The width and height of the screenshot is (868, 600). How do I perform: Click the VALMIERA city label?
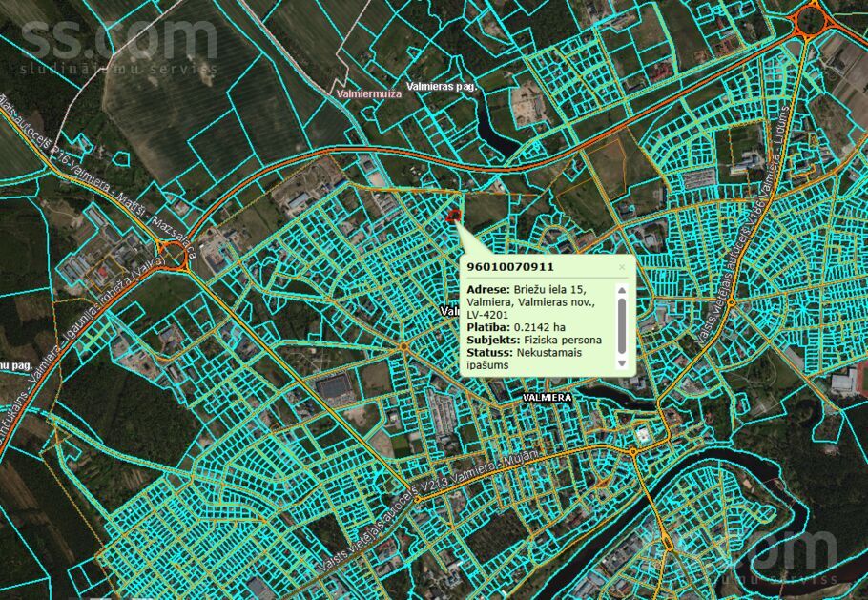[x=548, y=397]
